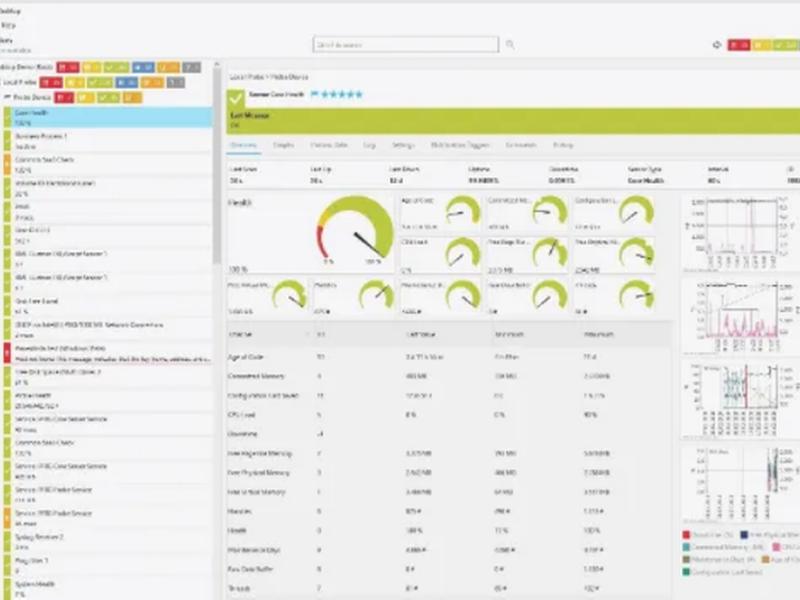Toggle the teal Committed Memory series in the legend
800x600 pixels.
(x=686, y=547)
